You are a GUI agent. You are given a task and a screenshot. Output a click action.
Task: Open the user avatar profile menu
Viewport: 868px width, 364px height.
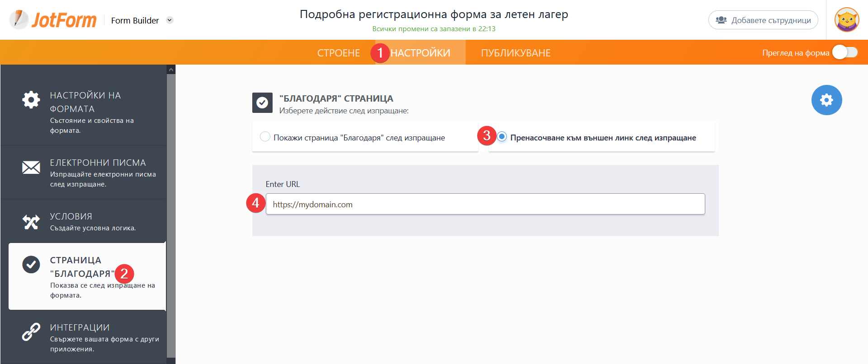[x=846, y=20]
